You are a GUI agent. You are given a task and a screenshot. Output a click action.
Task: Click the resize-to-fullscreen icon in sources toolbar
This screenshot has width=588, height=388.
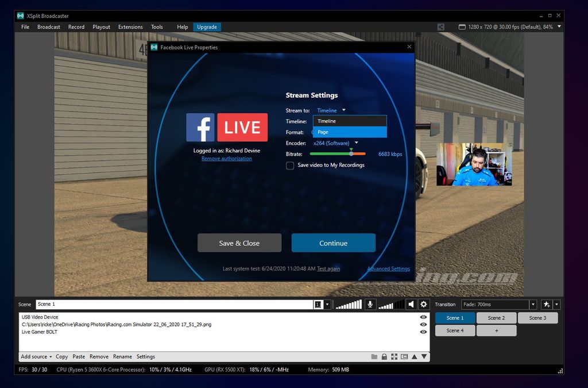[394, 356]
